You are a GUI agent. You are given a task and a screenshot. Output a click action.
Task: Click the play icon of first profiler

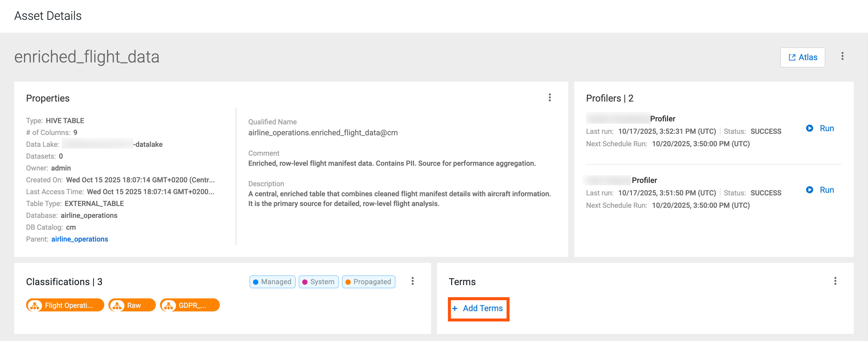pyautogui.click(x=809, y=128)
